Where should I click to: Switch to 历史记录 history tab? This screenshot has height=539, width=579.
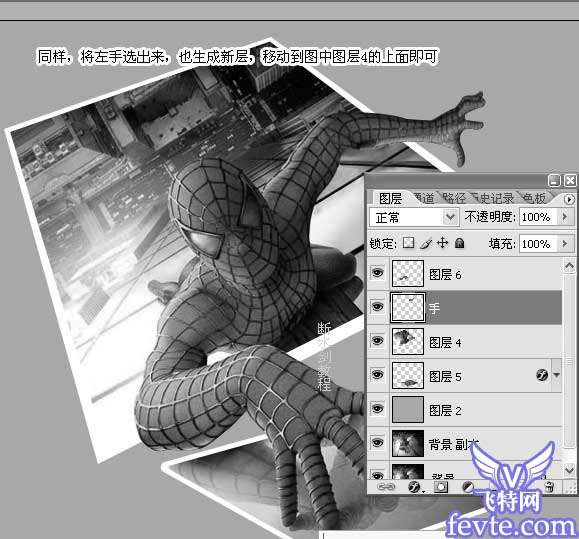(x=493, y=199)
